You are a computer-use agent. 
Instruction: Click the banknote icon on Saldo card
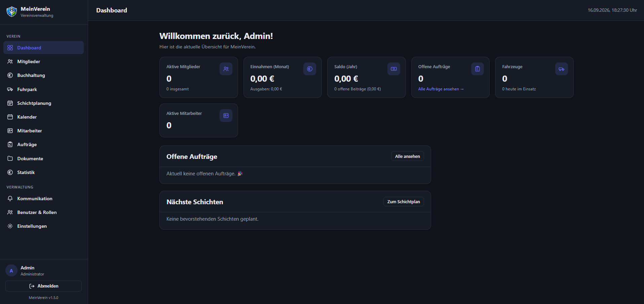click(x=394, y=69)
